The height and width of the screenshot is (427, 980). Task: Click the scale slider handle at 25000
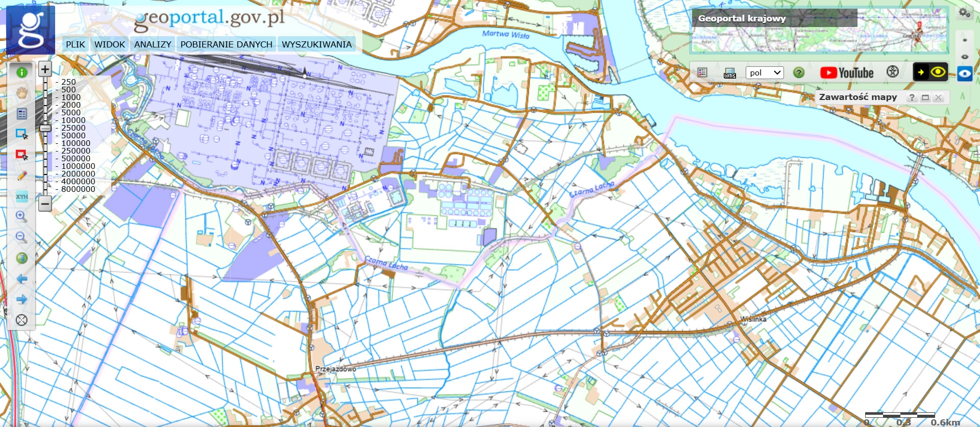pyautogui.click(x=45, y=128)
